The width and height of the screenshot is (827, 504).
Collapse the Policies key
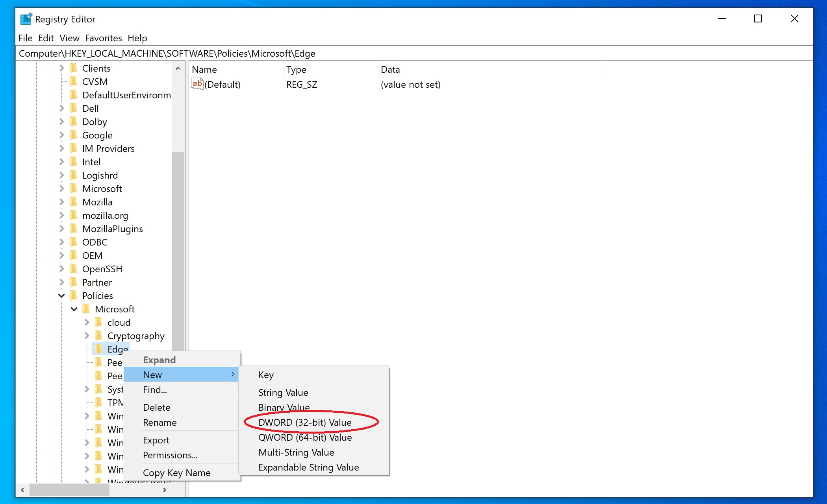pos(61,295)
